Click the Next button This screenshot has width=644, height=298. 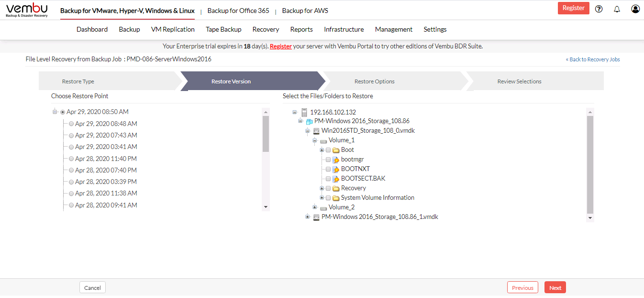pyautogui.click(x=555, y=287)
